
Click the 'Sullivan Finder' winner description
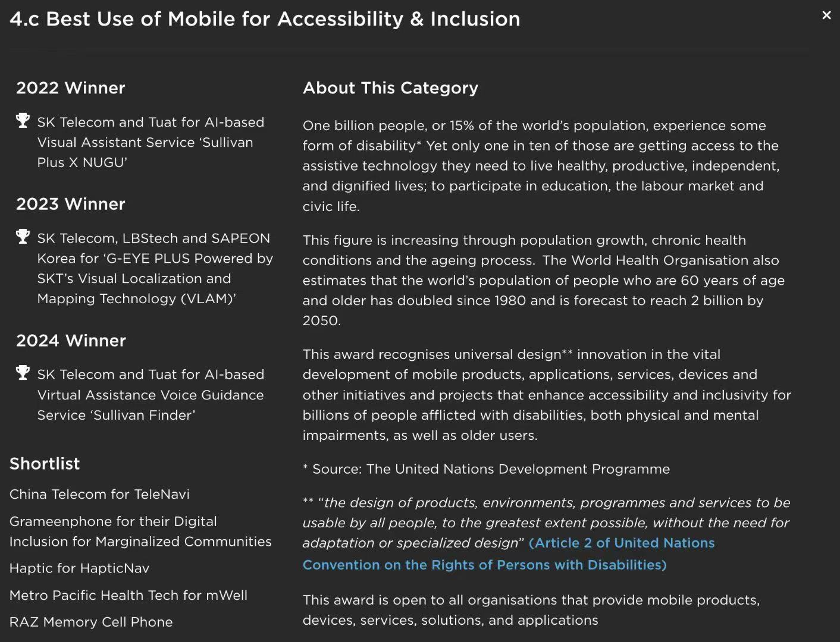click(151, 395)
